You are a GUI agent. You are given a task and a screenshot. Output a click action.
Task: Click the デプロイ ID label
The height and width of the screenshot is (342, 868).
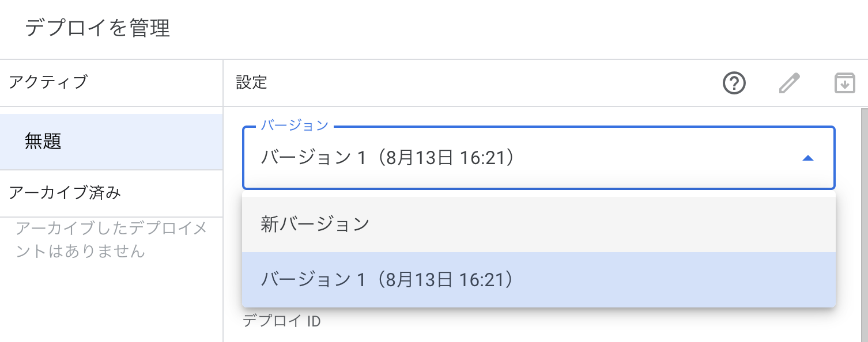coord(281,321)
